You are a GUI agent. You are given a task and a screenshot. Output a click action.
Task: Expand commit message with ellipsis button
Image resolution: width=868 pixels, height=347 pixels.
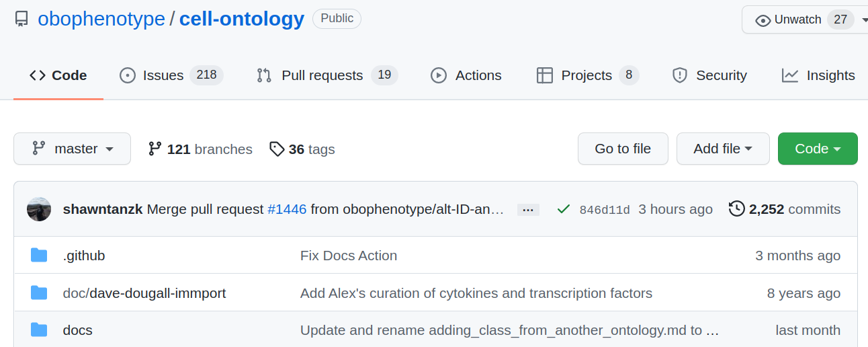pos(528,210)
